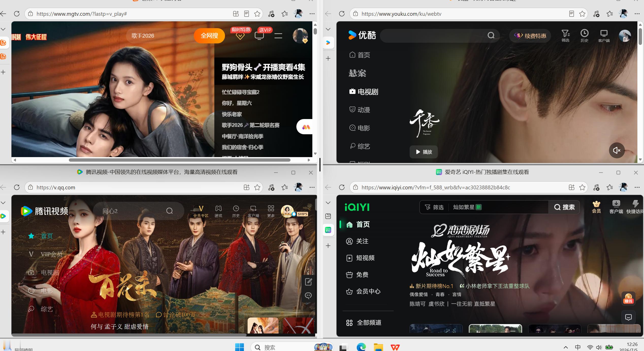Screen dimensions: 644x351
Task: Toggle the Youku preview mute speaker
Action: (x=617, y=151)
